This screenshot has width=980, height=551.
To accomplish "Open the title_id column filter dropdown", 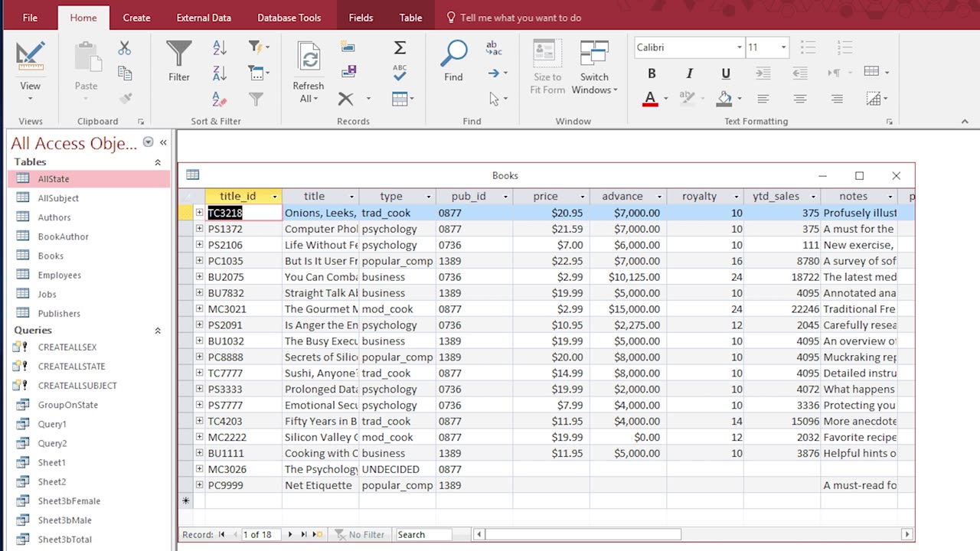I will (274, 197).
